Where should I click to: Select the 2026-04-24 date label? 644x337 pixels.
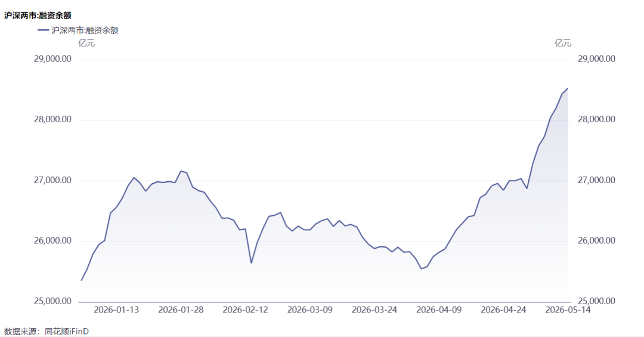coord(503,310)
